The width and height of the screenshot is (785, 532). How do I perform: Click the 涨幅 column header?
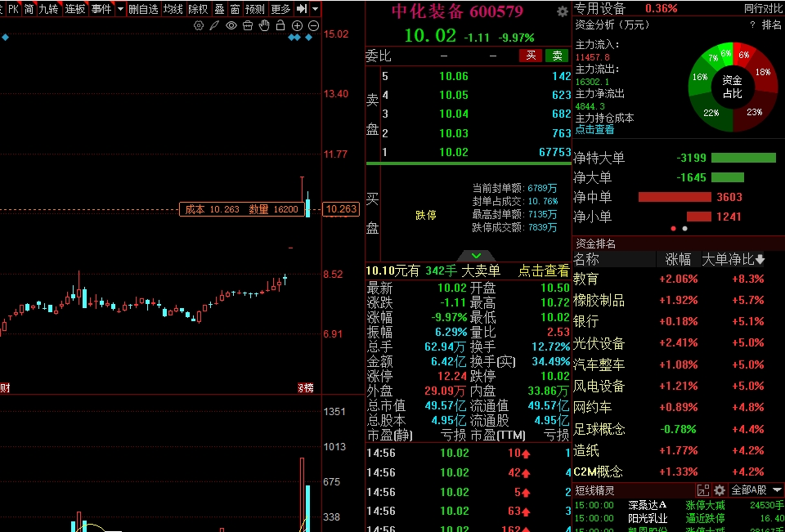[679, 259]
